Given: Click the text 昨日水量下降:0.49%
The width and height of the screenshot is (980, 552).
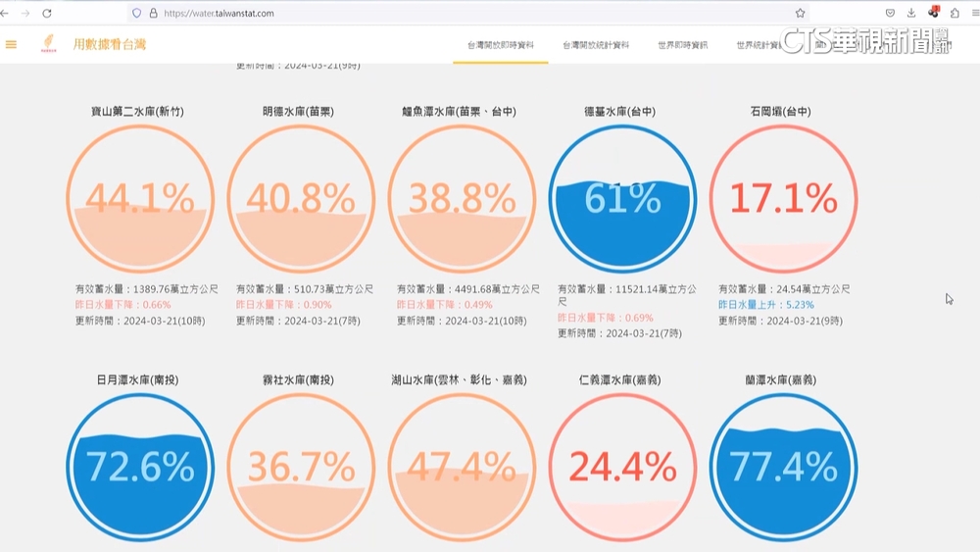Looking at the screenshot, I should tap(444, 305).
